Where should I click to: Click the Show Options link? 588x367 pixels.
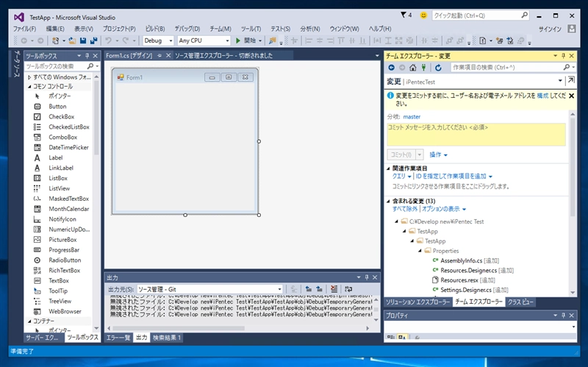pos(444,209)
